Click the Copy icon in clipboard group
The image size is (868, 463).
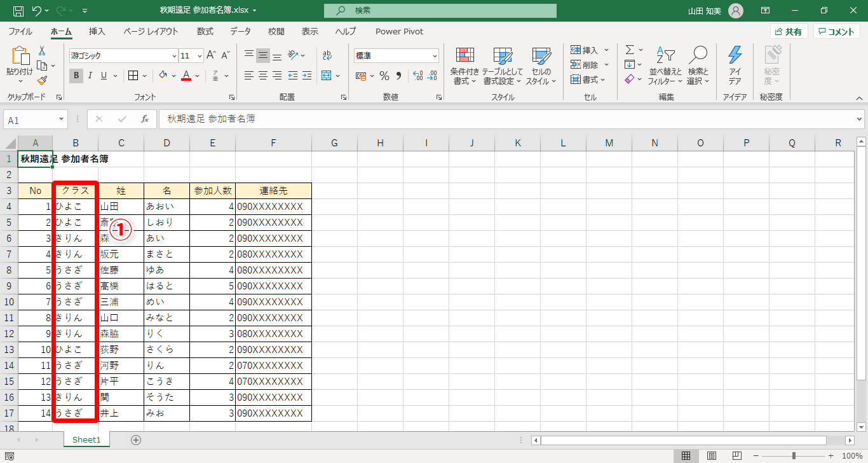(42, 66)
